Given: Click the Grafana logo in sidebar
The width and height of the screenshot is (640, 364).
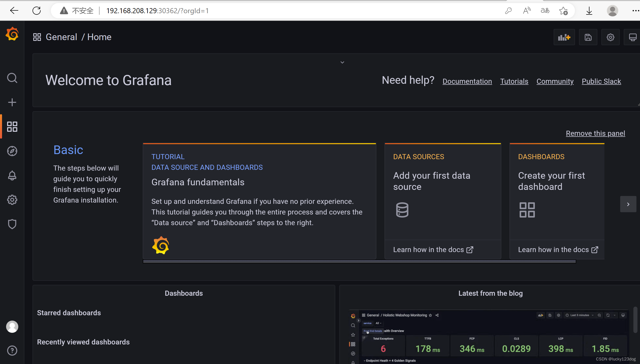Looking at the screenshot, I should pos(12,34).
